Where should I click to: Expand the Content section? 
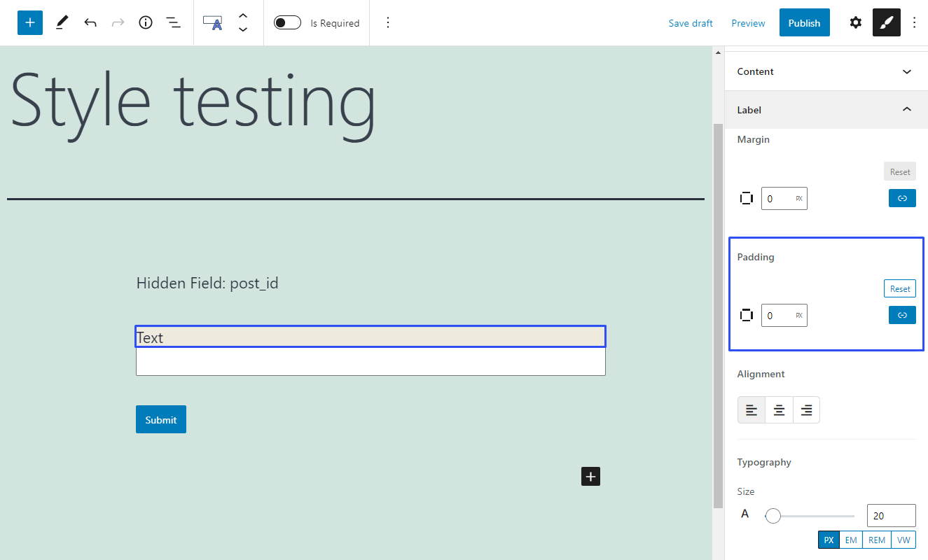tap(907, 71)
